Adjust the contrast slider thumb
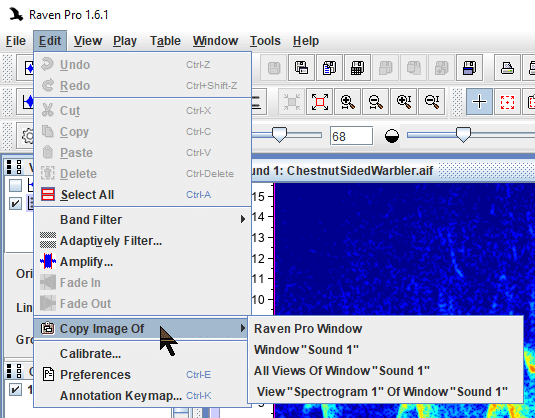The height and width of the screenshot is (418, 535). 463,135
